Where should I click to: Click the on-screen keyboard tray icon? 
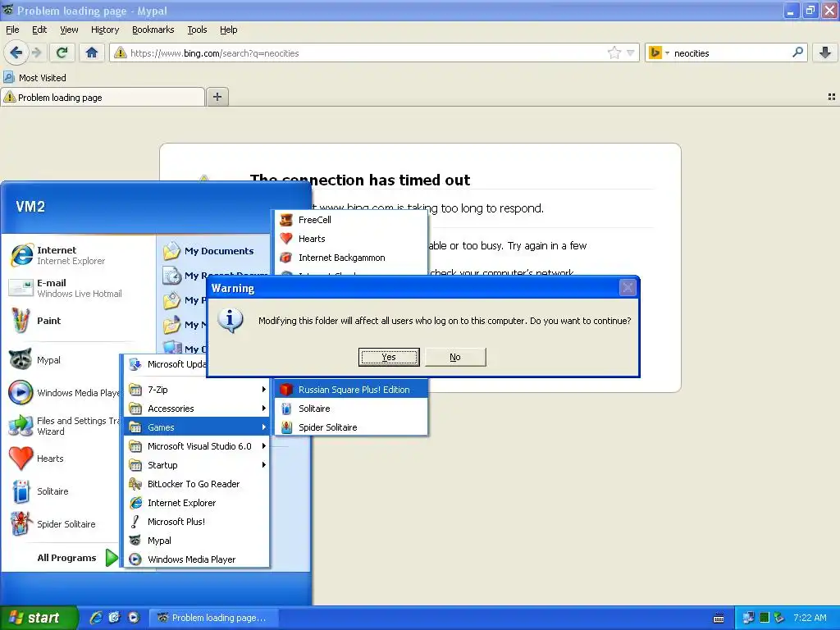point(719,619)
